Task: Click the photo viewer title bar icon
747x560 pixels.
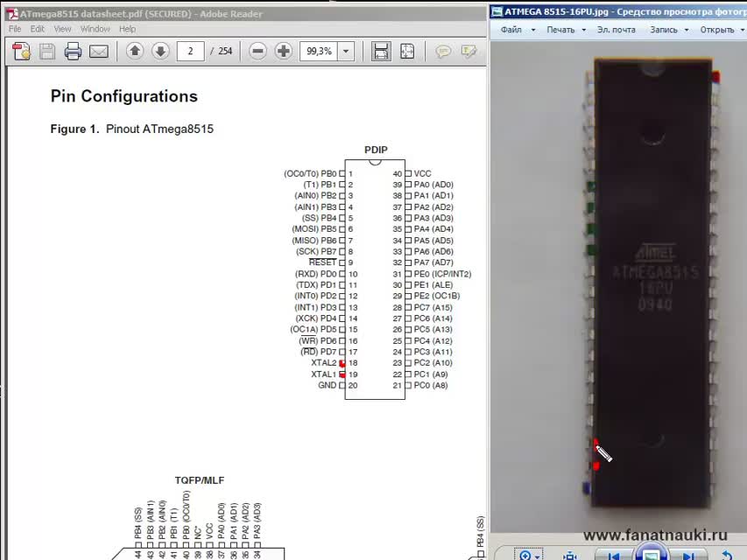Action: [x=497, y=11]
